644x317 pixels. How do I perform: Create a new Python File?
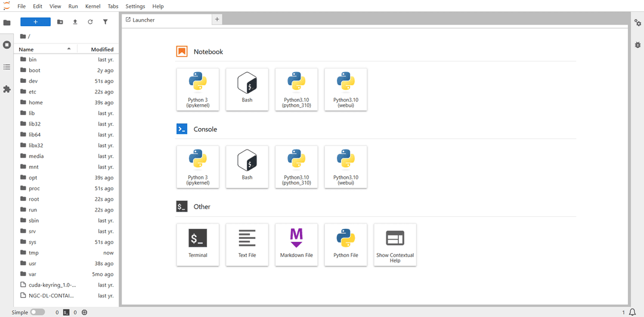point(346,245)
